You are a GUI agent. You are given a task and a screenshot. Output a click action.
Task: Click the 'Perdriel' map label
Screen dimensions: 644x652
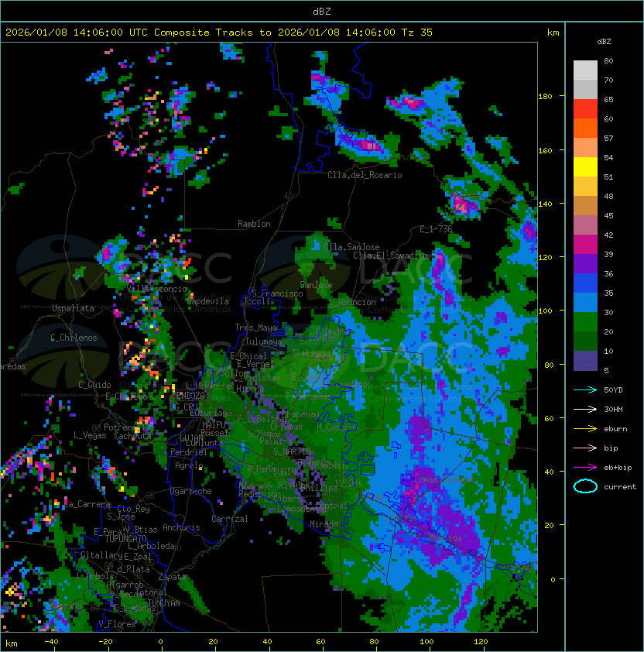pyautogui.click(x=189, y=452)
